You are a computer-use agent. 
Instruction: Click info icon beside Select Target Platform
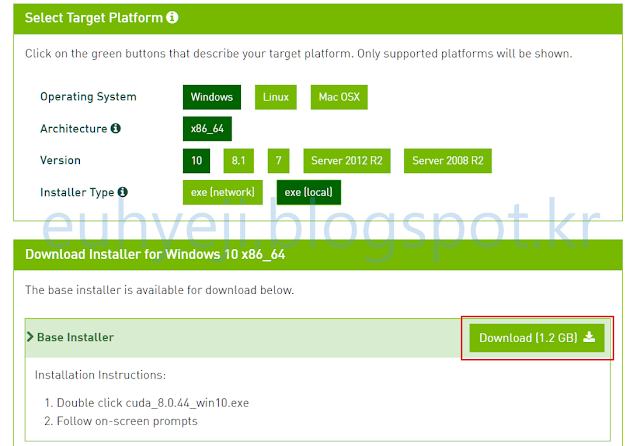[172, 17]
